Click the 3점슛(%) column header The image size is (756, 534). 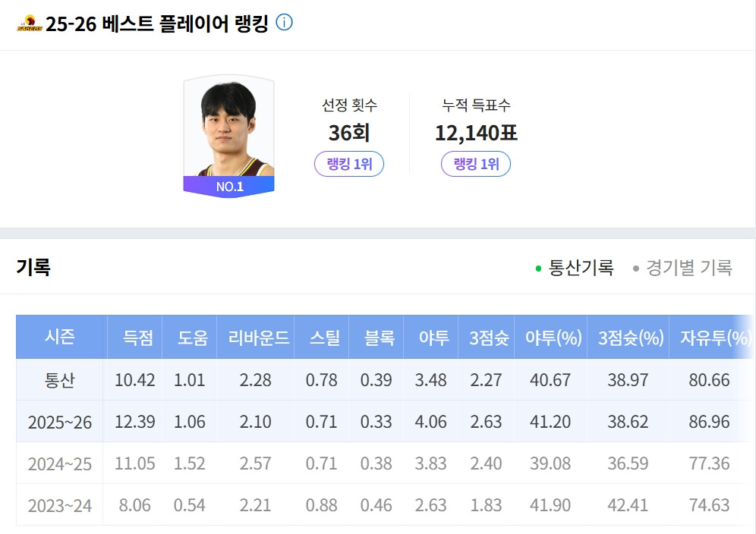point(628,338)
